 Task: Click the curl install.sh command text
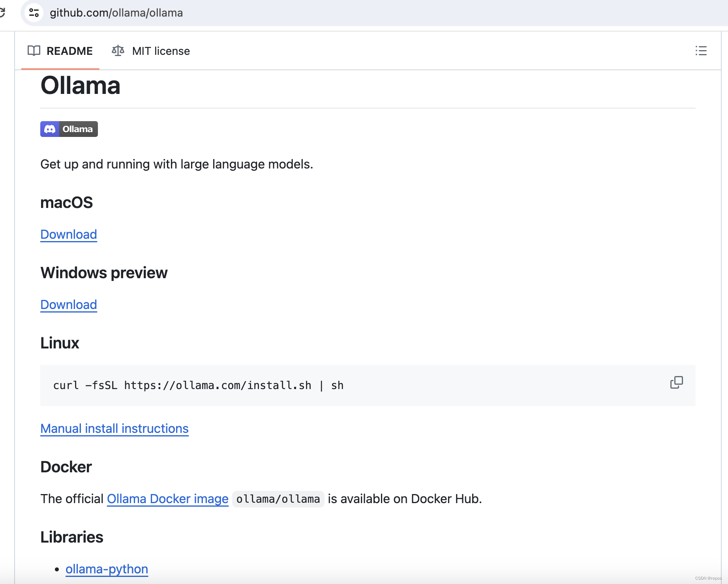coord(198,386)
